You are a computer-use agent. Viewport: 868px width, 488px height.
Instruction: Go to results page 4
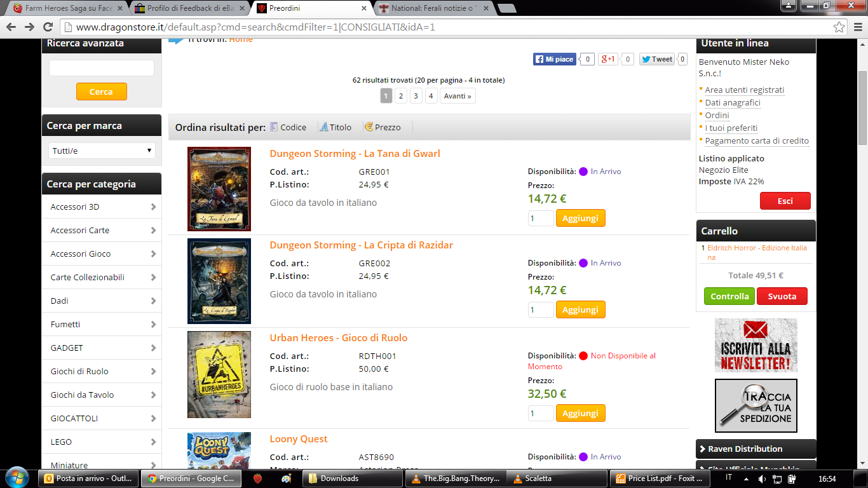431,96
